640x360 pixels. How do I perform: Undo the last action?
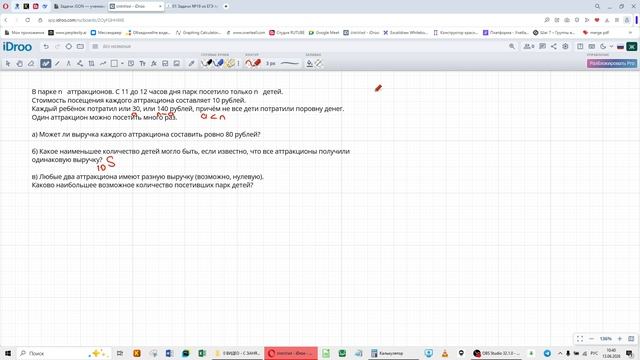(x=46, y=47)
